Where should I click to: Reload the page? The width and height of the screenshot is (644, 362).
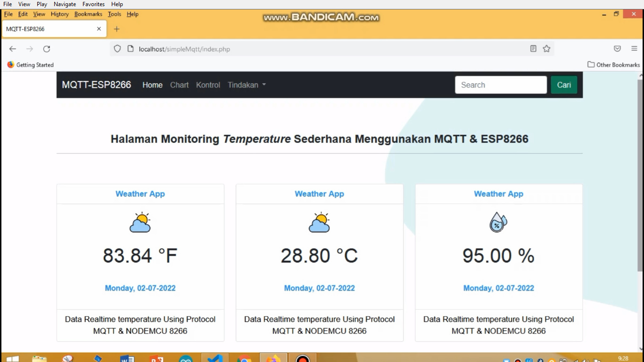[46, 49]
